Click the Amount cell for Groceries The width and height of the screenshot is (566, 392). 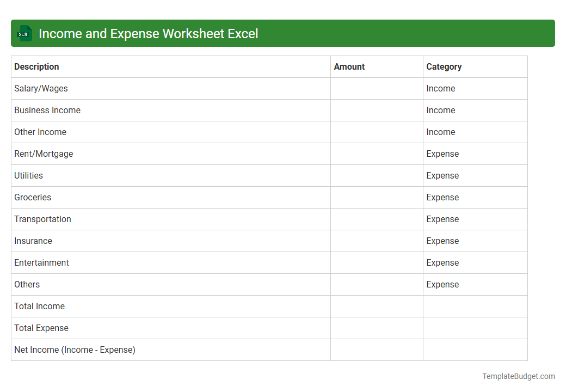click(376, 197)
